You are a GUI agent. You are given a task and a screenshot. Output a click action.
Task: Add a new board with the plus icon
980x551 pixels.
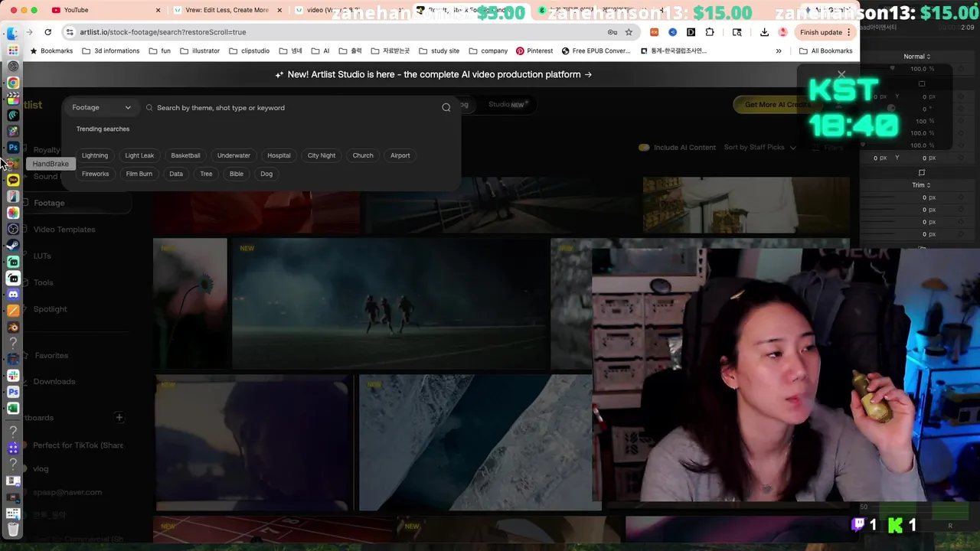point(119,418)
